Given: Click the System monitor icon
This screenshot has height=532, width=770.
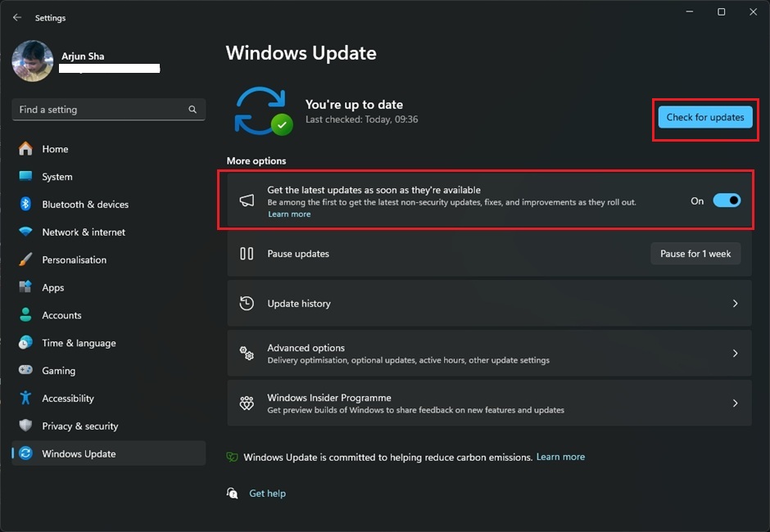Looking at the screenshot, I should tap(25, 176).
